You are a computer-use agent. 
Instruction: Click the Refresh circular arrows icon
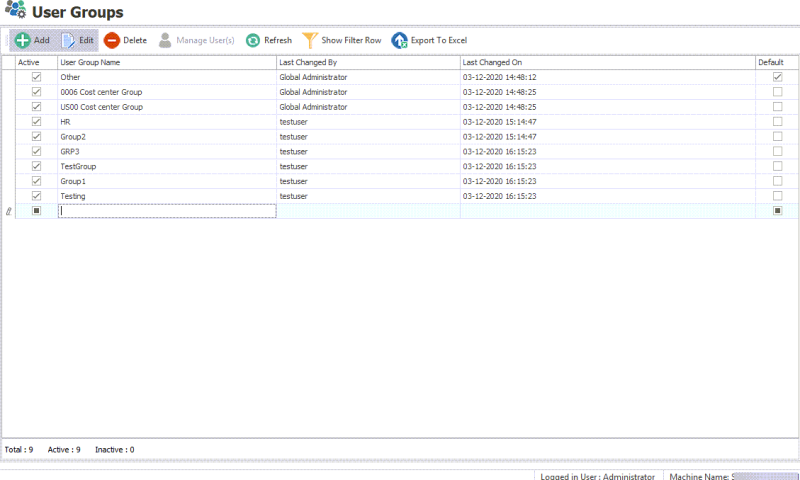pyautogui.click(x=254, y=41)
